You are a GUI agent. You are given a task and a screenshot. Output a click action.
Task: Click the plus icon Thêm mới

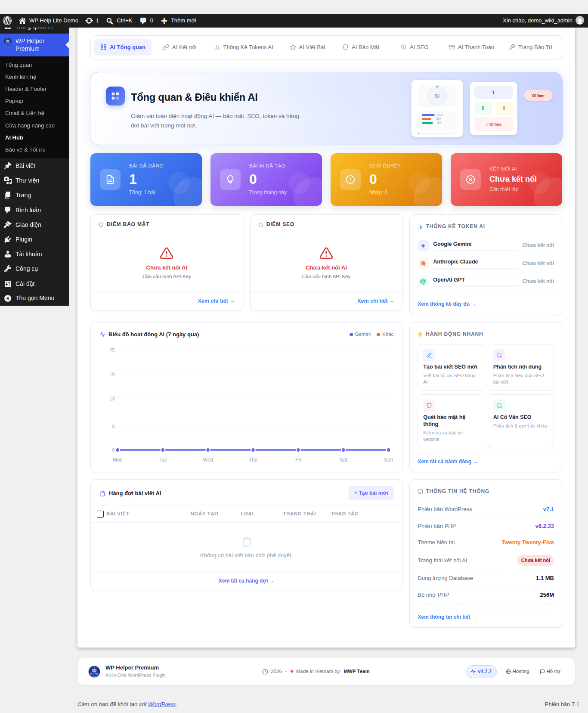(164, 21)
